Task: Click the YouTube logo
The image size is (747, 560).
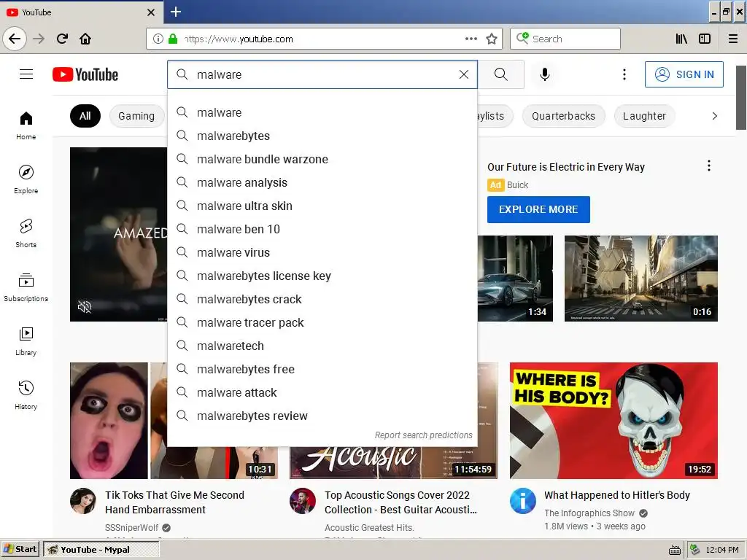Action: (85, 75)
